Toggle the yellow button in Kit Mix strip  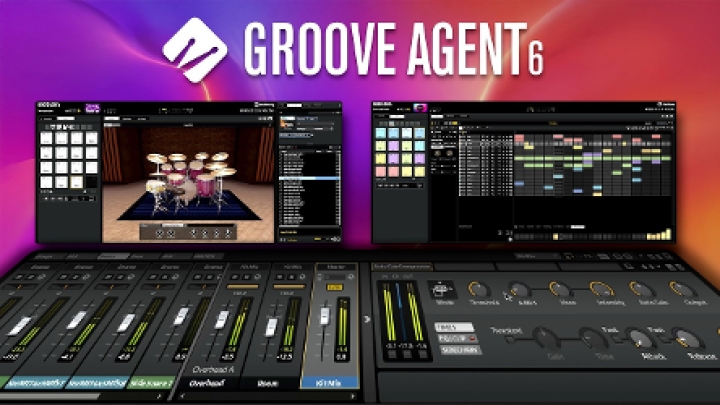tap(334, 287)
